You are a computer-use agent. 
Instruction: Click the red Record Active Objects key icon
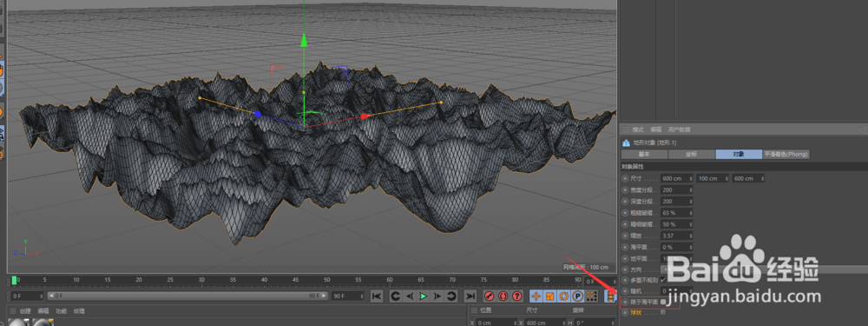pos(489,296)
